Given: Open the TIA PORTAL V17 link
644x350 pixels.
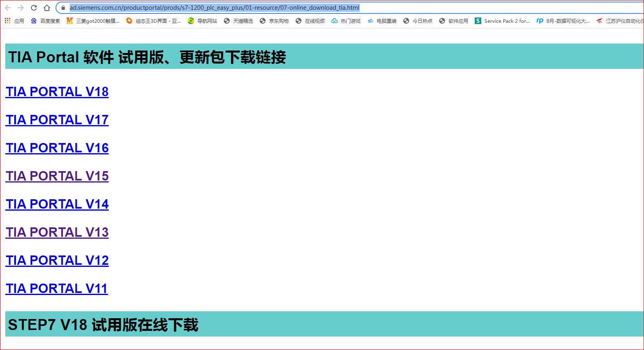Looking at the screenshot, I should [x=57, y=120].
